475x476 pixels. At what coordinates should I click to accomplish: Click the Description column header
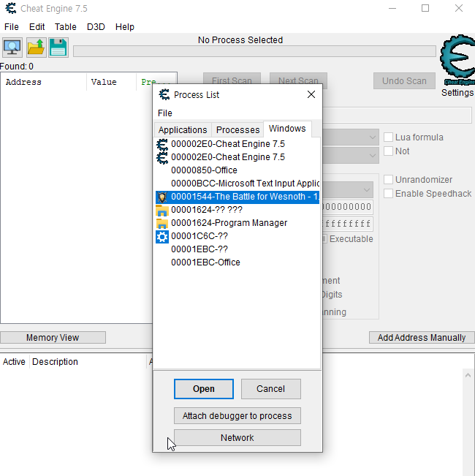click(x=88, y=362)
